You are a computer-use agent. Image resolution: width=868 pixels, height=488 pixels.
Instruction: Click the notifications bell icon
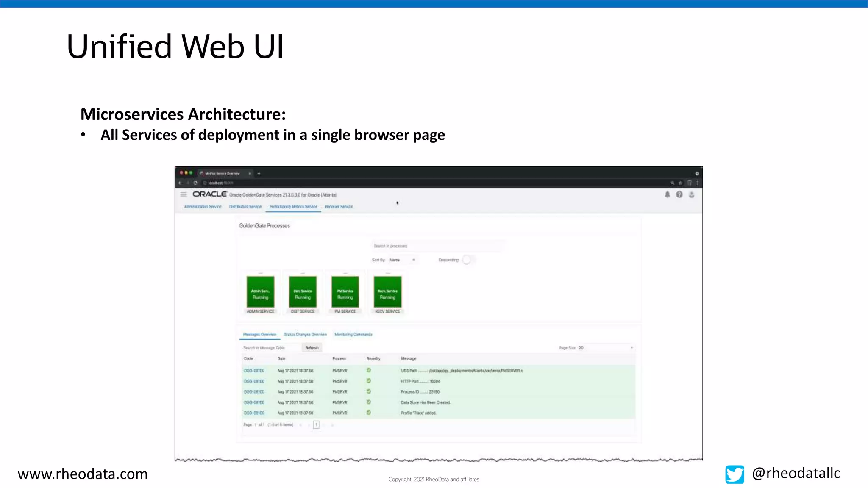pos(667,194)
